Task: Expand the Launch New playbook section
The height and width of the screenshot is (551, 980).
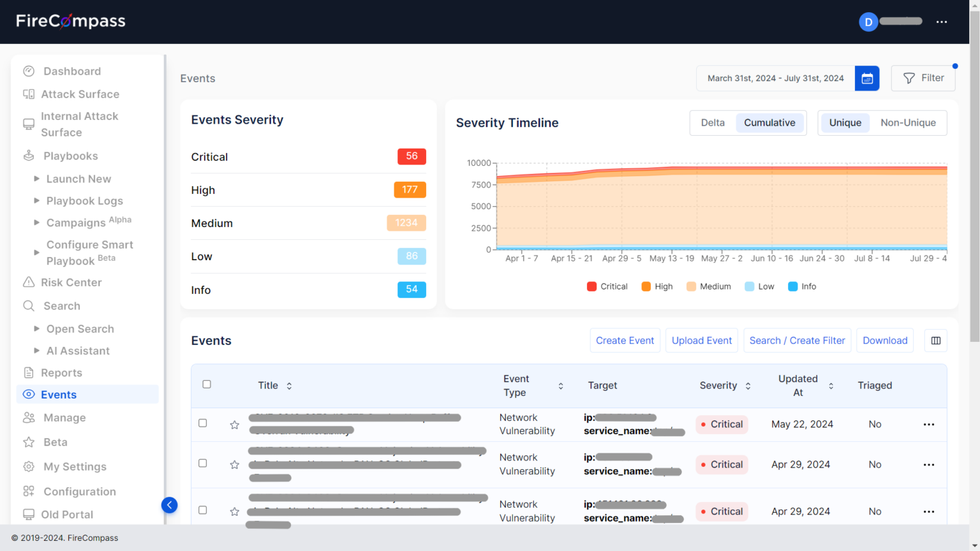Action: pyautogui.click(x=78, y=179)
